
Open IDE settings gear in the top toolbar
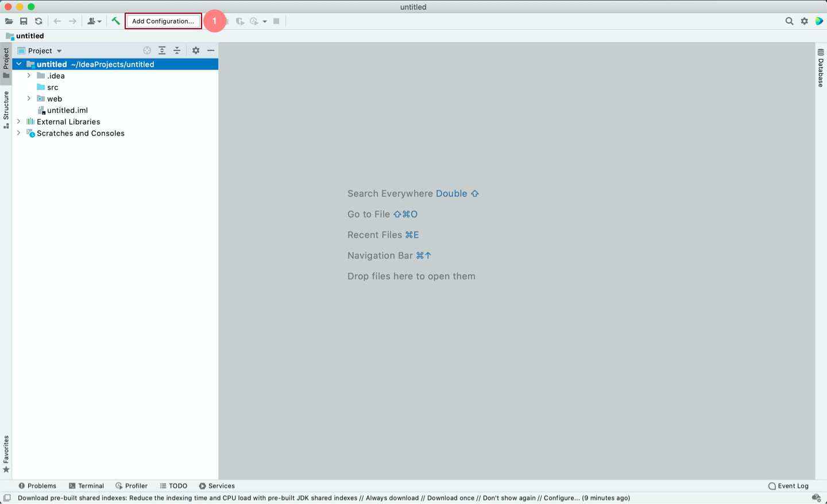point(804,21)
